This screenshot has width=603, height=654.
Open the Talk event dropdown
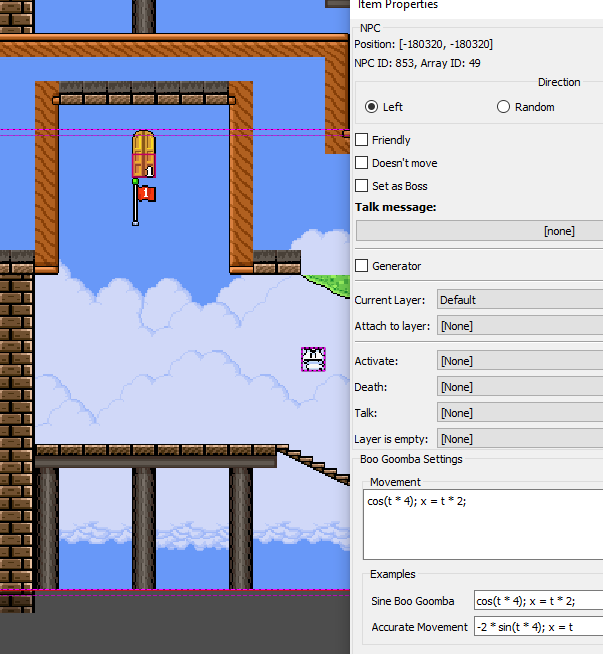click(520, 413)
